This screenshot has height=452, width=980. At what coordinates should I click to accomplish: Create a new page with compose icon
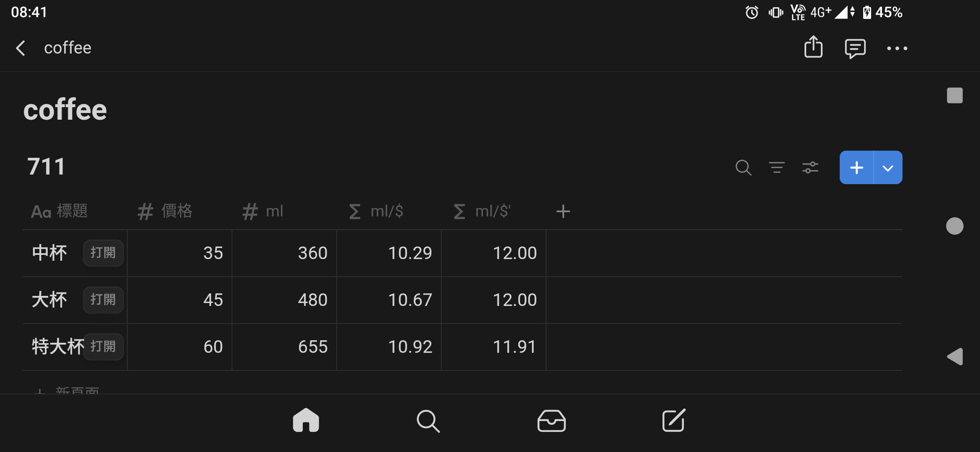coord(674,420)
